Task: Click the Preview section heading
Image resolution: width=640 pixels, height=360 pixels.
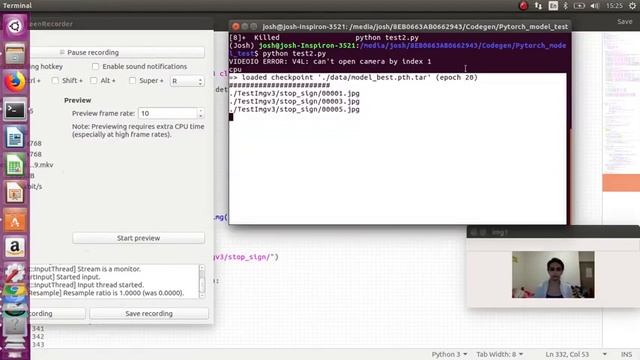Action: (78, 100)
